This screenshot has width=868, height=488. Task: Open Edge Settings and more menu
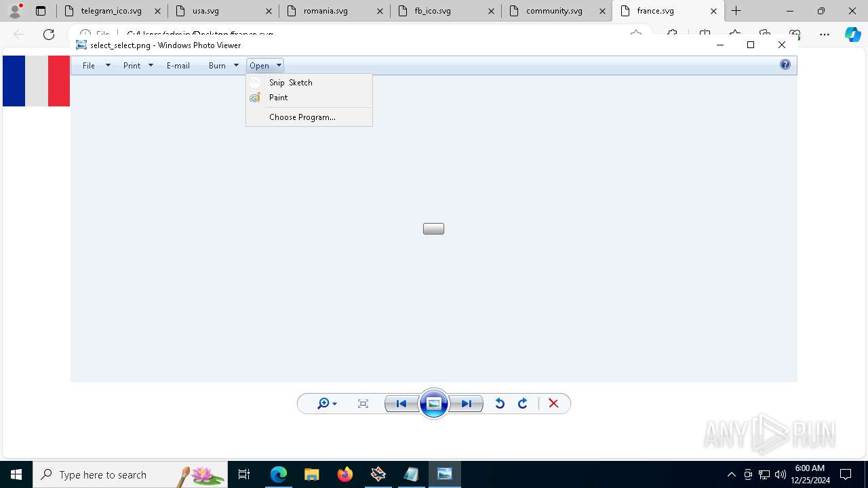point(825,35)
